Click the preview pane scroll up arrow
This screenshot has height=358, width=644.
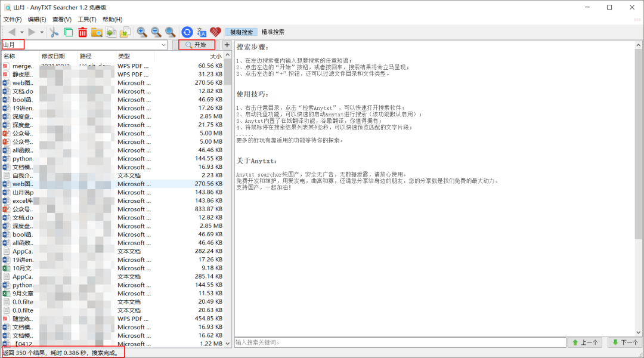638,45
